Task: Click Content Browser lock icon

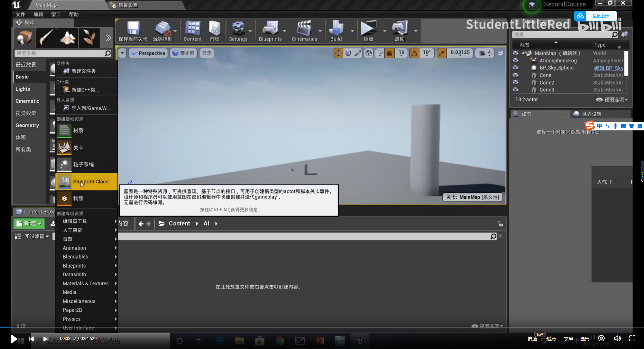Action: (x=500, y=224)
